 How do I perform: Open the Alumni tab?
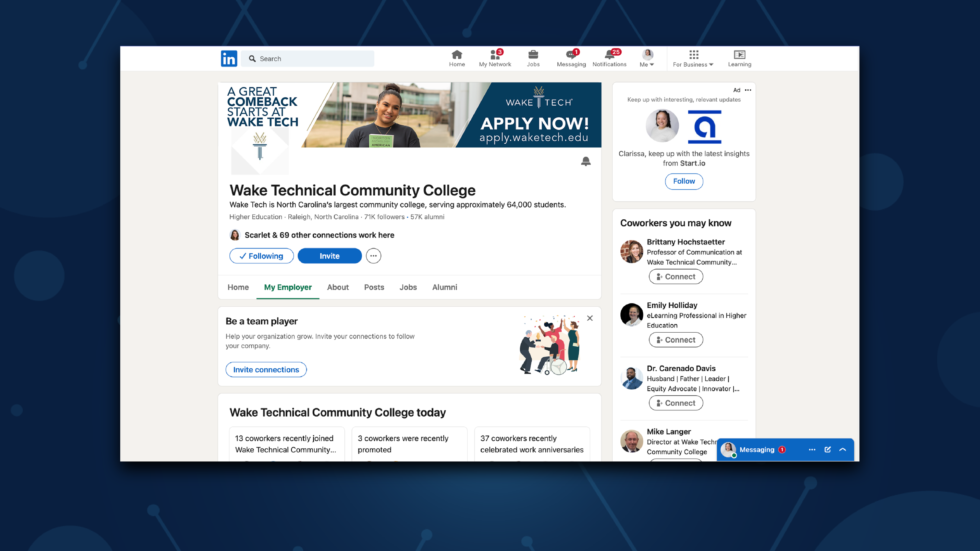[x=444, y=287]
